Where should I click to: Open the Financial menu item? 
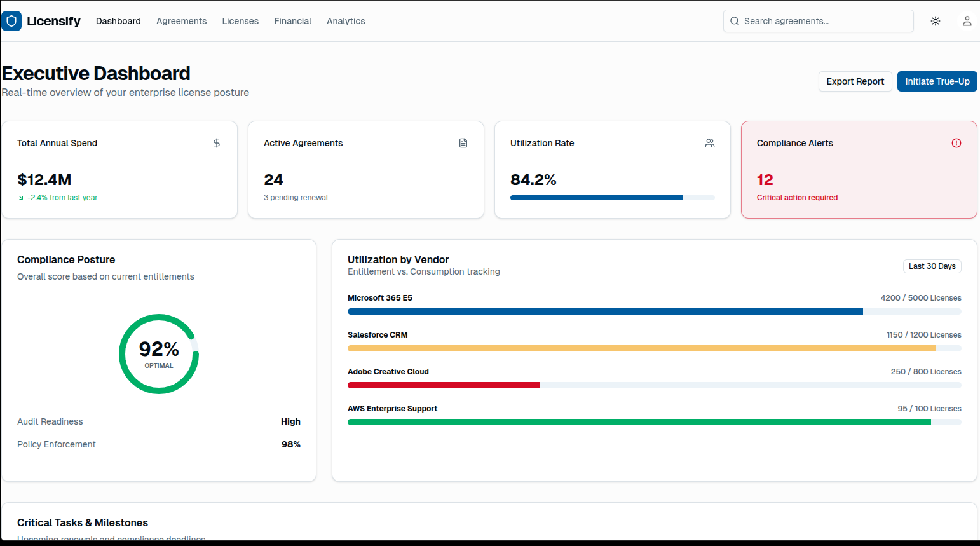tap(292, 21)
